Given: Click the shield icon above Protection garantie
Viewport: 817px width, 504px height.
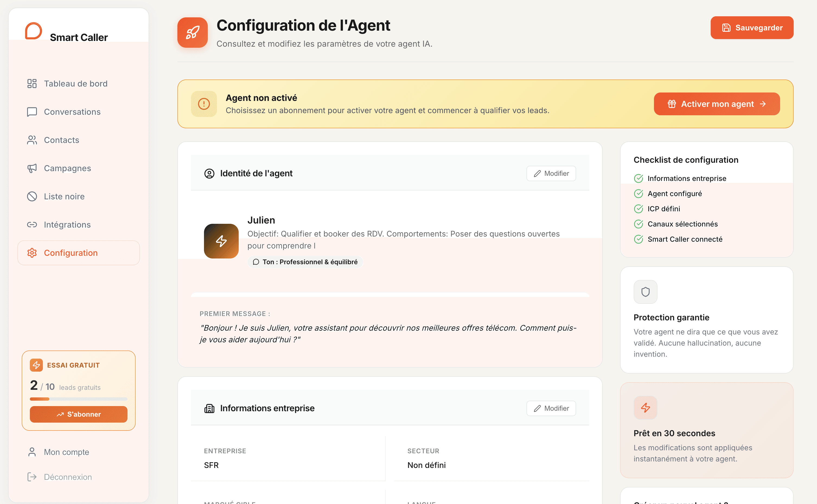Looking at the screenshot, I should pyautogui.click(x=645, y=292).
